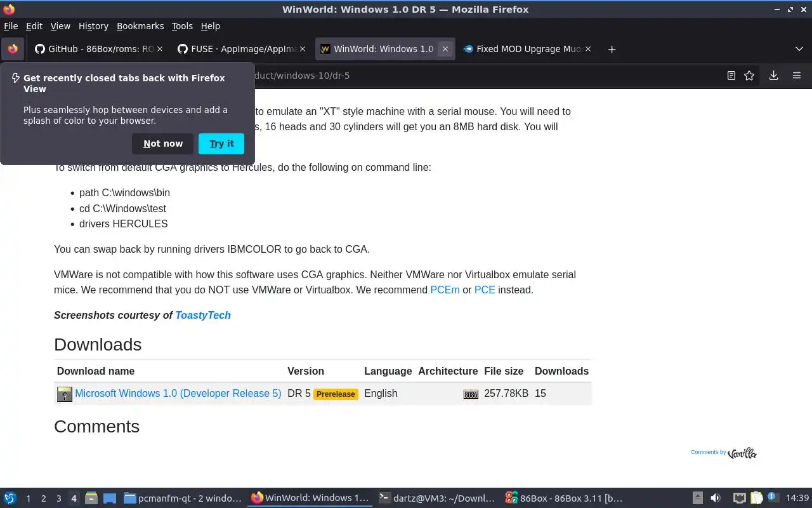Toggle reader view icon in address bar
The width and height of the screenshot is (812, 508).
coord(731,76)
